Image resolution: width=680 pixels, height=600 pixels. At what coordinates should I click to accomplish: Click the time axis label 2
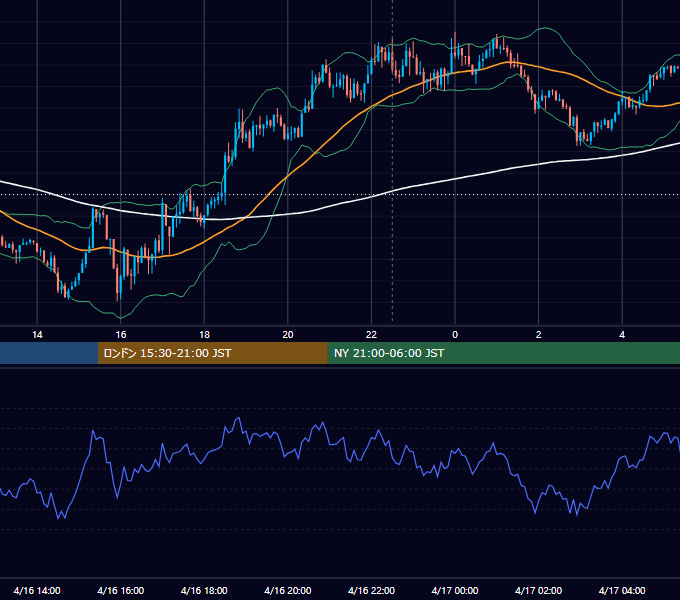[x=539, y=335]
